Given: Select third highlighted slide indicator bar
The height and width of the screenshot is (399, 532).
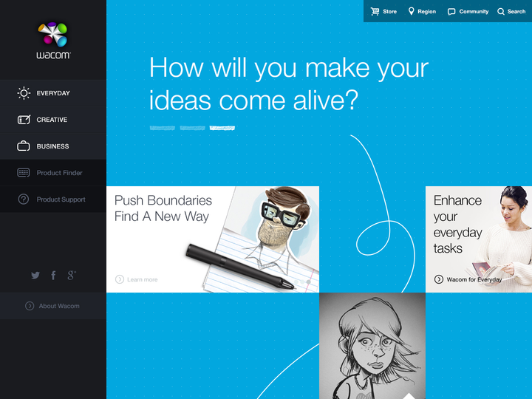Looking at the screenshot, I should (222, 128).
